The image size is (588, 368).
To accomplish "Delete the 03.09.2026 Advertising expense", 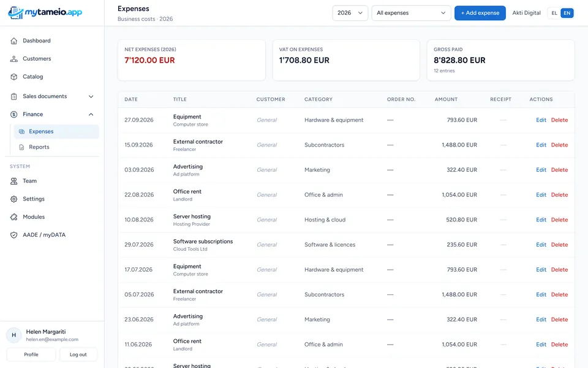I will pyautogui.click(x=559, y=170).
